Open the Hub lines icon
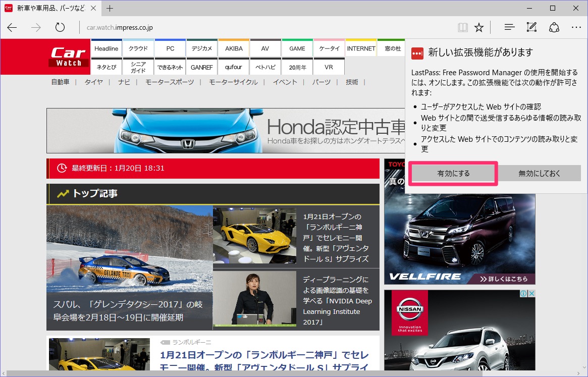Viewport: 588px width, 377px height. [x=509, y=27]
